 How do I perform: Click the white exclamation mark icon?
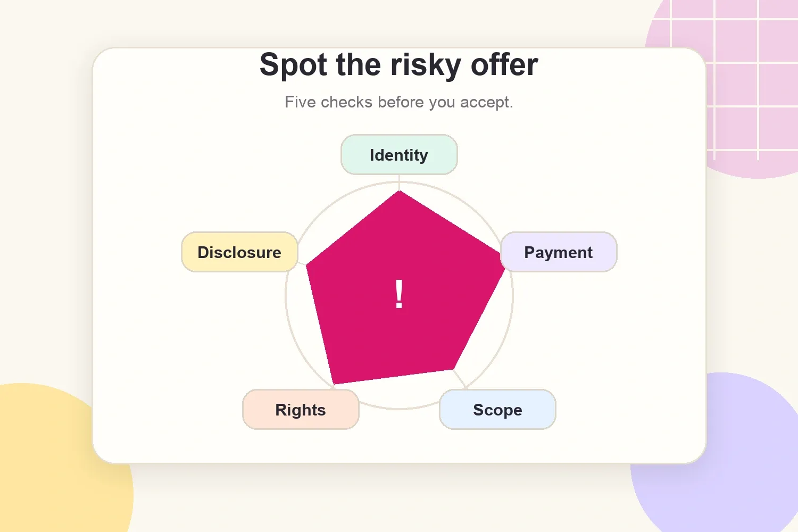tap(399, 294)
